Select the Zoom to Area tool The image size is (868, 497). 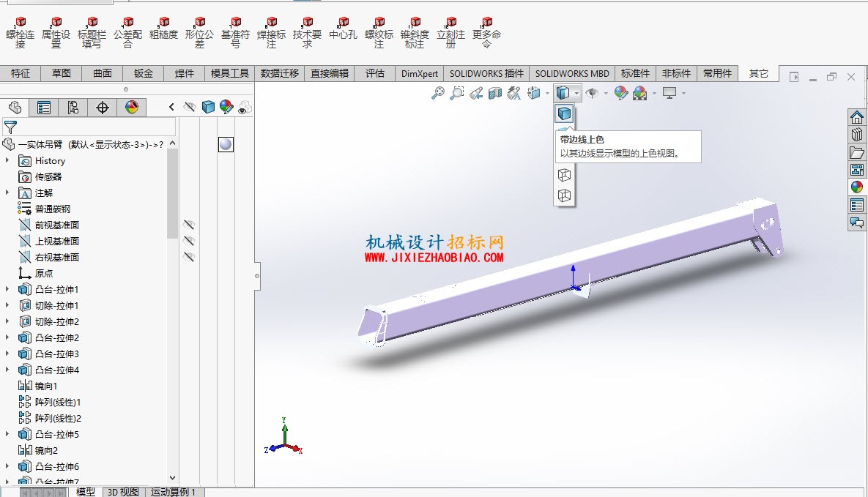click(x=456, y=93)
